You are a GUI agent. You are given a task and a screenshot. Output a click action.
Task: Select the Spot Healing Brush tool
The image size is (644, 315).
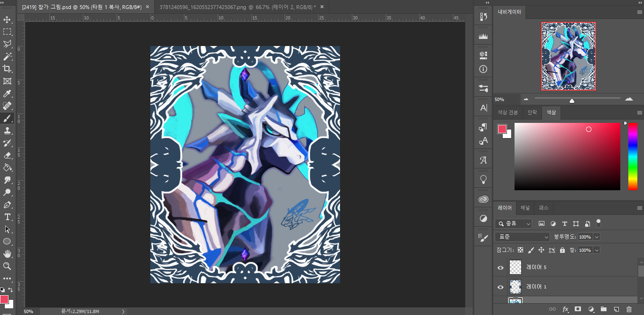pos(7,106)
